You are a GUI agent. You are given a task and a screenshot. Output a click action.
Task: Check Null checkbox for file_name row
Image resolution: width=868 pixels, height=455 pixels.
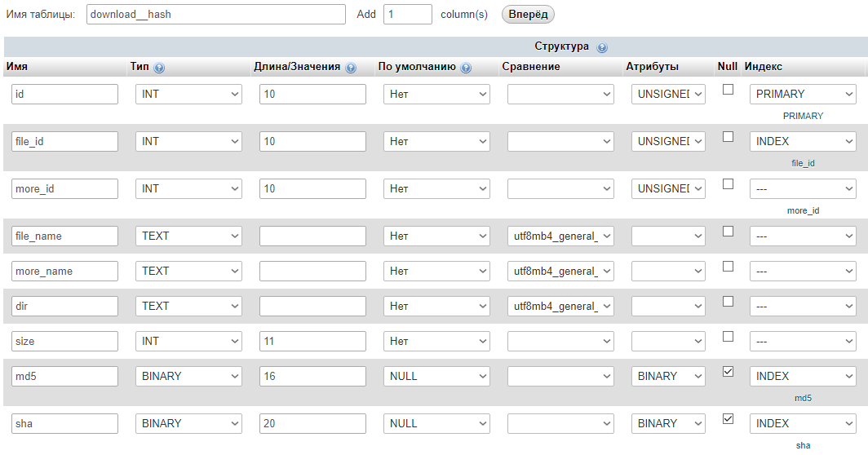(x=728, y=232)
